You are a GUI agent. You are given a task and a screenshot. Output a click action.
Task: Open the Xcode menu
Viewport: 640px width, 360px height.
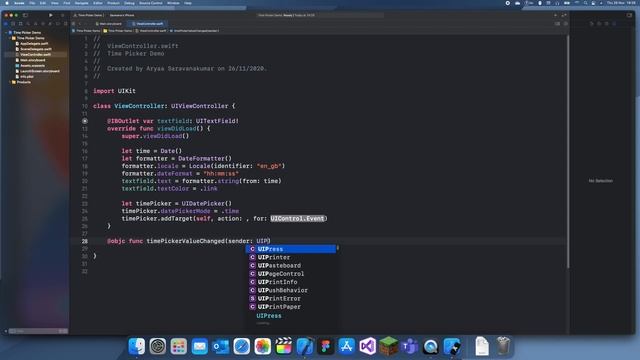(x=19, y=3)
